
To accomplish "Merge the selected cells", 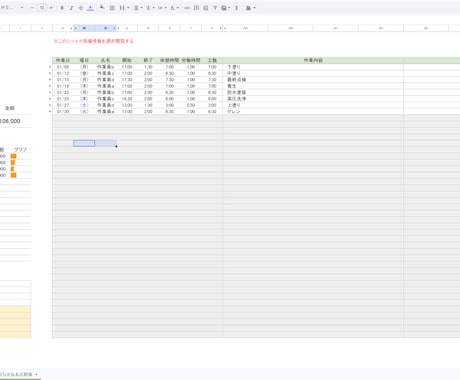I will tap(122, 8).
